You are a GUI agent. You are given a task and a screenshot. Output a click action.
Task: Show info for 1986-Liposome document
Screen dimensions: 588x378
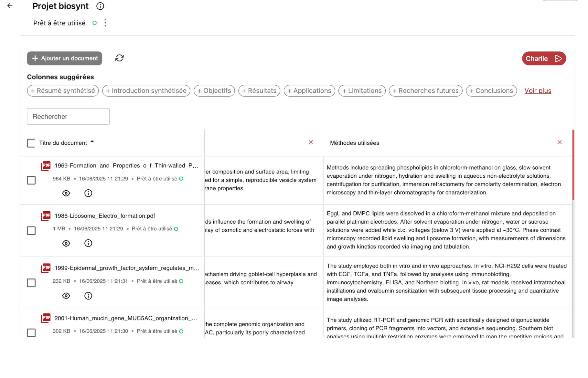(x=88, y=243)
